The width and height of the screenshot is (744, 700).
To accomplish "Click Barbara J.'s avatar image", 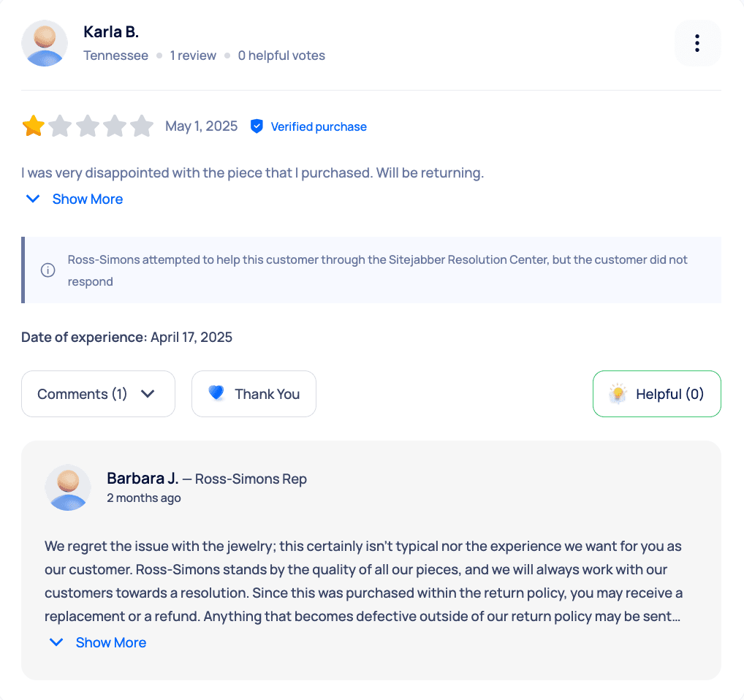I will pos(68,487).
